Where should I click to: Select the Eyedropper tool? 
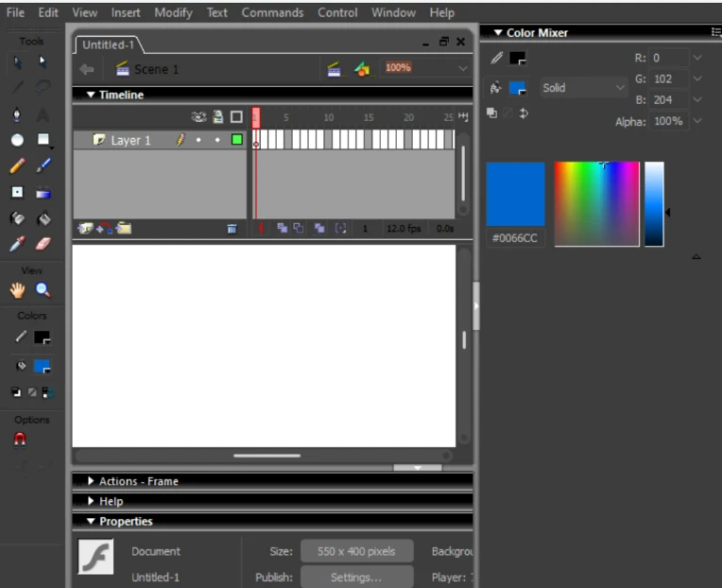coord(17,244)
